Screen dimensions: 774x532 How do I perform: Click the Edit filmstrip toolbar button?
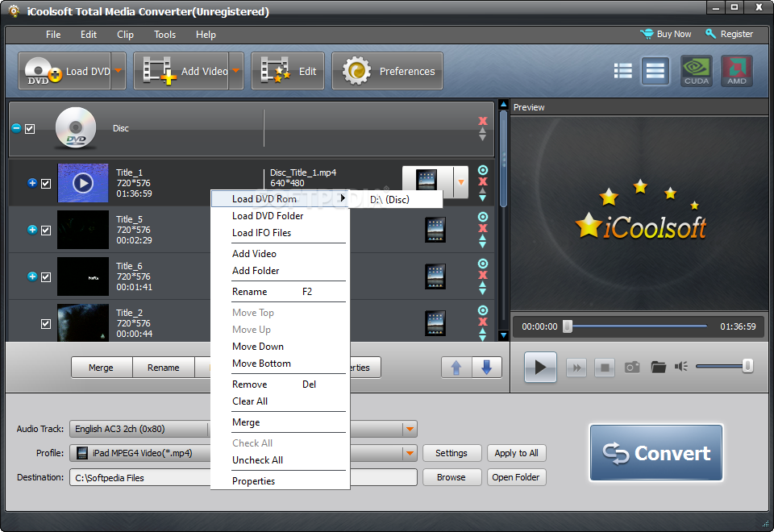click(x=288, y=71)
